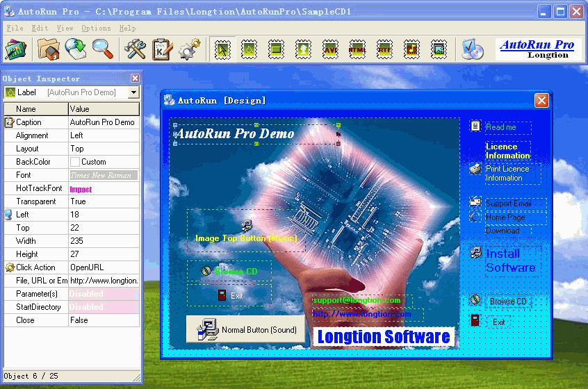Click the CD with checkmark build icon
Screen dimensions: 588x389
pos(472,49)
